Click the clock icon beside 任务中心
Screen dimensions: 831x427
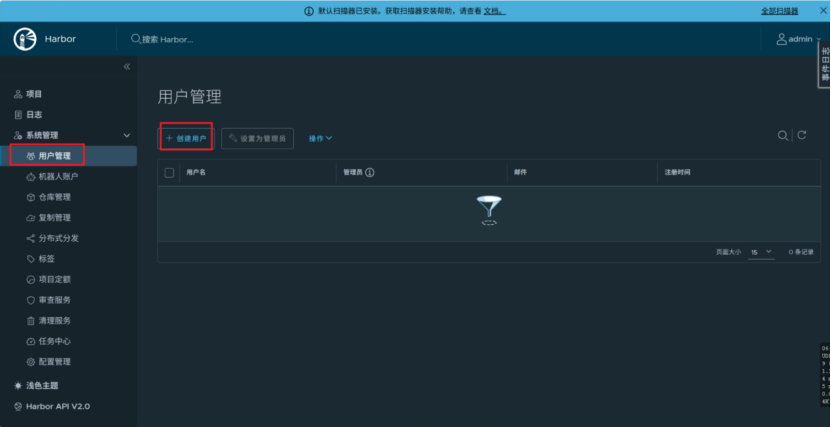click(x=31, y=341)
